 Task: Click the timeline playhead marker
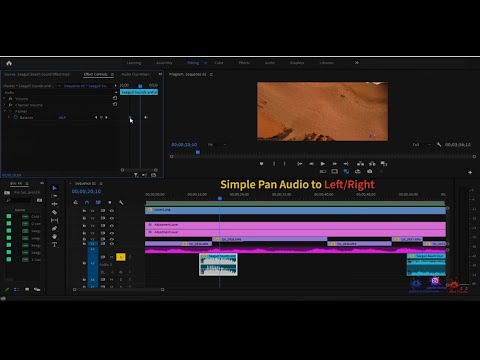click(x=220, y=198)
